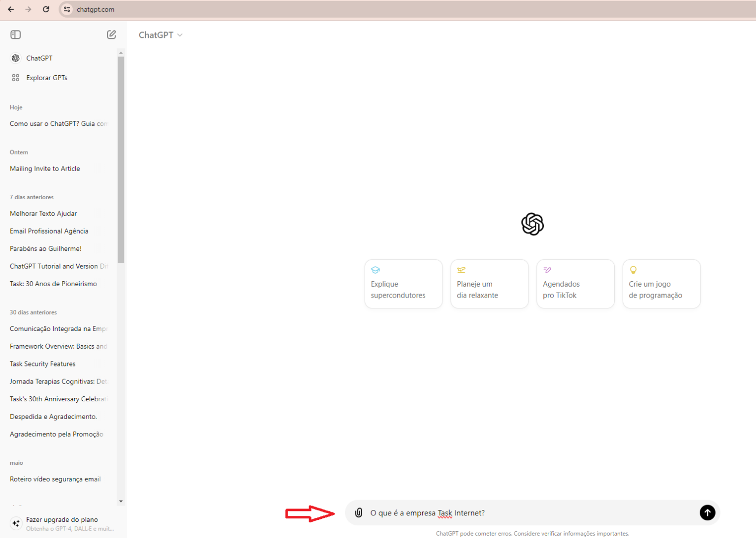Open the ChatGPT model dropdown
Viewport: 756px width, 538px height.
point(160,34)
